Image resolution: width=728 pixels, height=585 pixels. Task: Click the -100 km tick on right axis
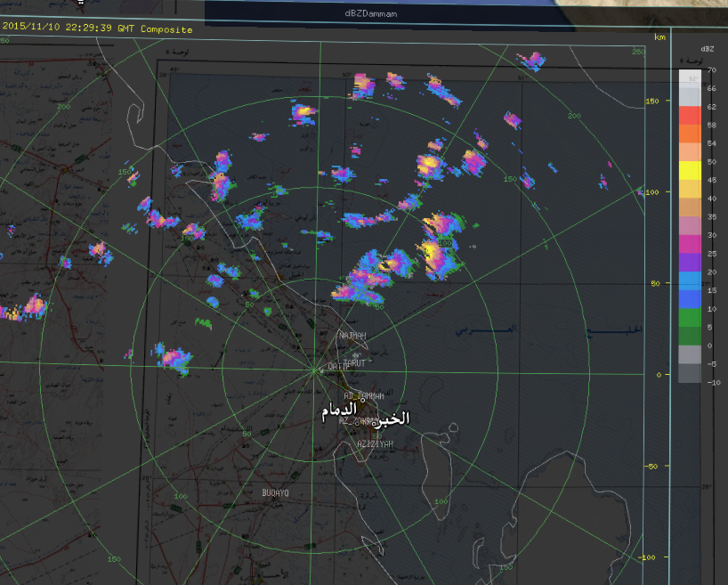pos(647,557)
